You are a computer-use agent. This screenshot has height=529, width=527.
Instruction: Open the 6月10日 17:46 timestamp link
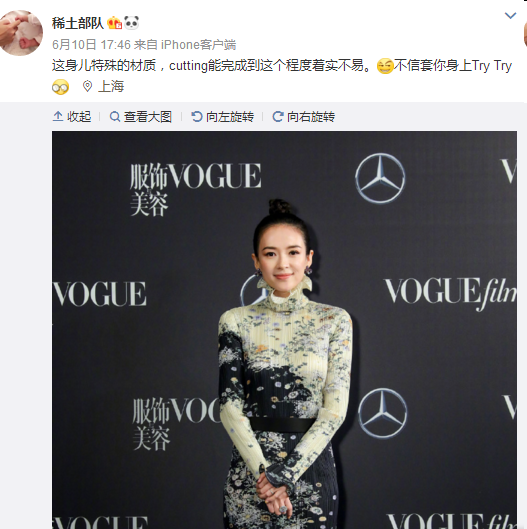pyautogui.click(x=91, y=45)
